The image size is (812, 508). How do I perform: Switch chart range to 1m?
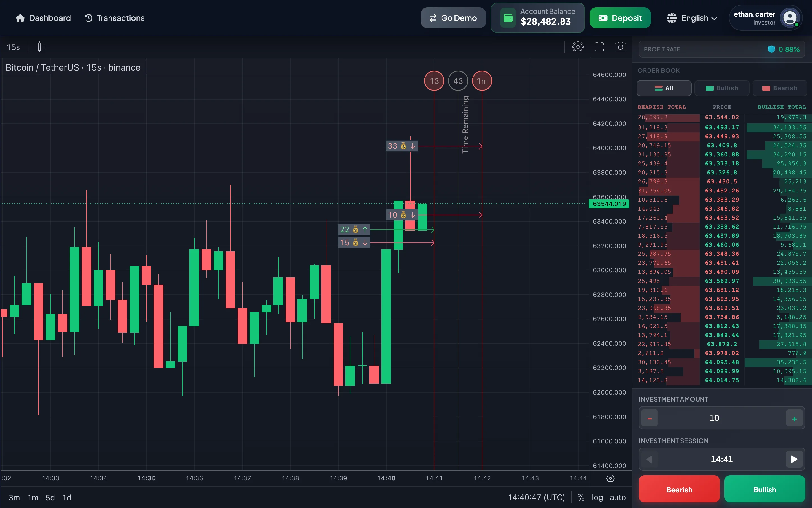tap(33, 498)
